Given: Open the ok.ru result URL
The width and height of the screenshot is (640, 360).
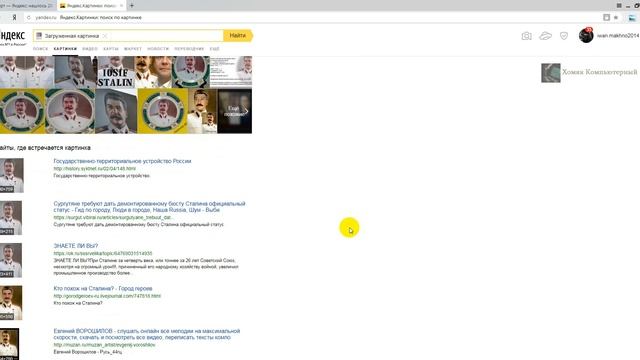Looking at the screenshot, I should 103,253.
